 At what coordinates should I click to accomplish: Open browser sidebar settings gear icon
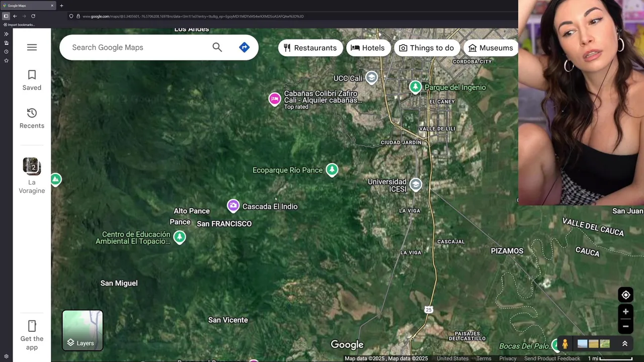[6, 356]
